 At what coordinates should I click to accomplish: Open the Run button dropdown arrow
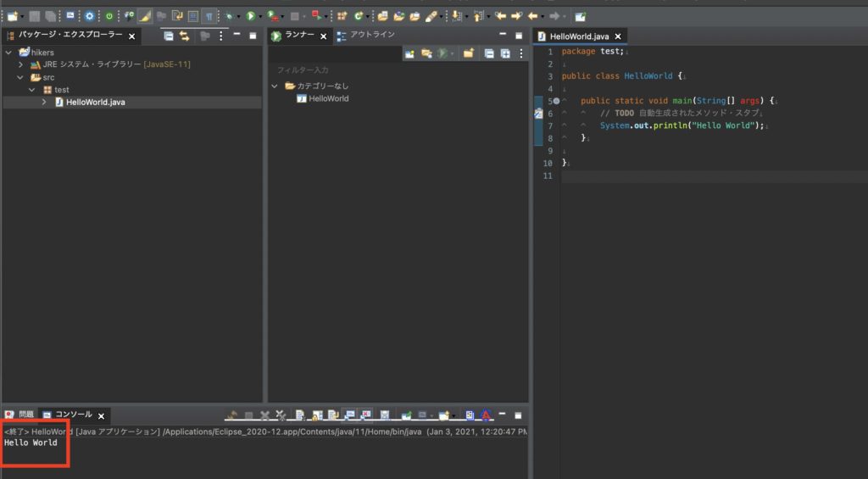261,17
